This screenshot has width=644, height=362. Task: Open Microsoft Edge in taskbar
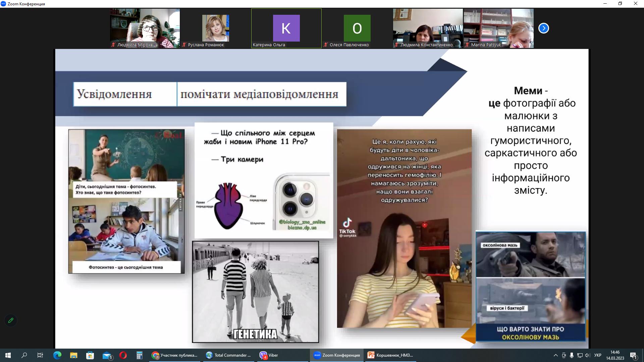tap(57, 355)
